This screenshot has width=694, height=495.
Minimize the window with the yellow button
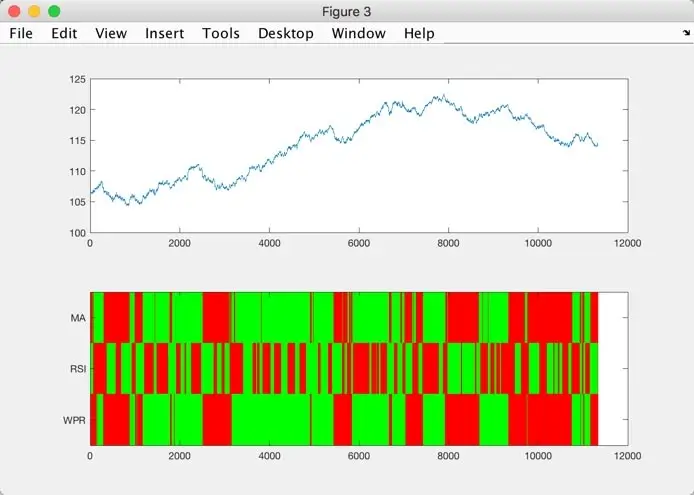[x=34, y=11]
